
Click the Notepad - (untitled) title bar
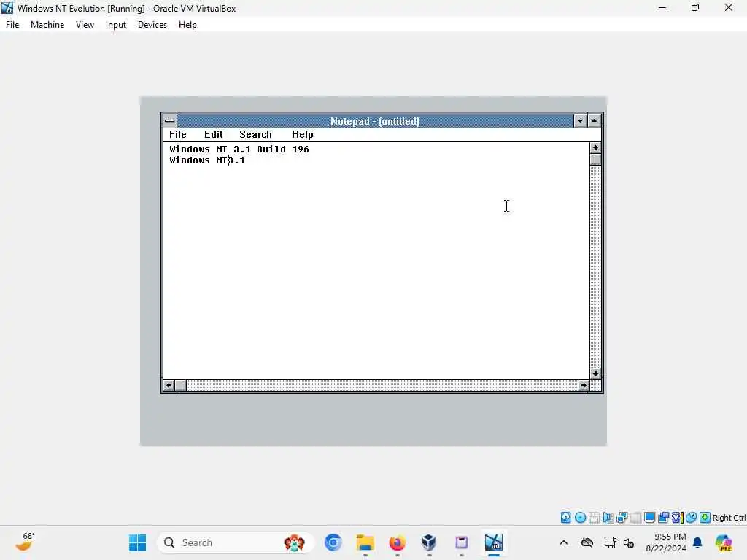point(375,121)
